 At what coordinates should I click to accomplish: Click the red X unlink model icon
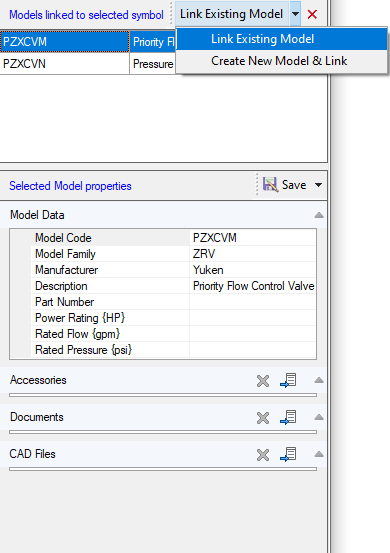pyautogui.click(x=312, y=14)
